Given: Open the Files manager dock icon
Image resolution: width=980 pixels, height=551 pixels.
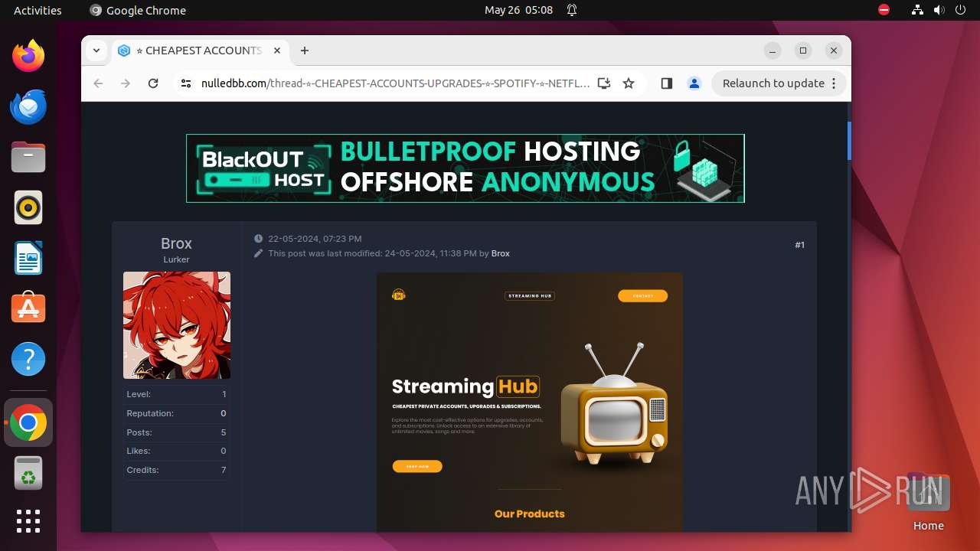Looking at the screenshot, I should click(28, 157).
